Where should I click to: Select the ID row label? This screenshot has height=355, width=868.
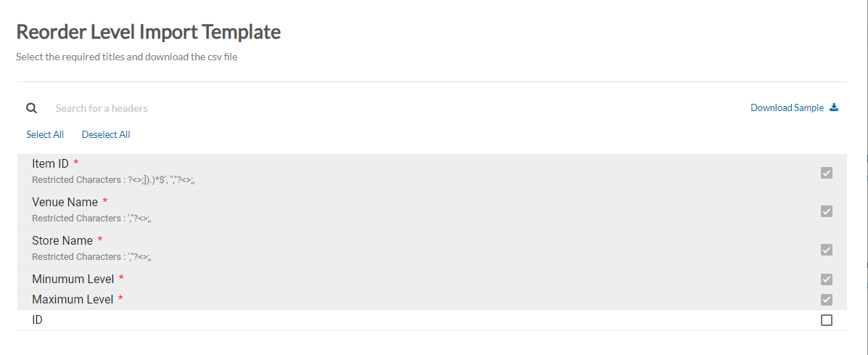[38, 319]
